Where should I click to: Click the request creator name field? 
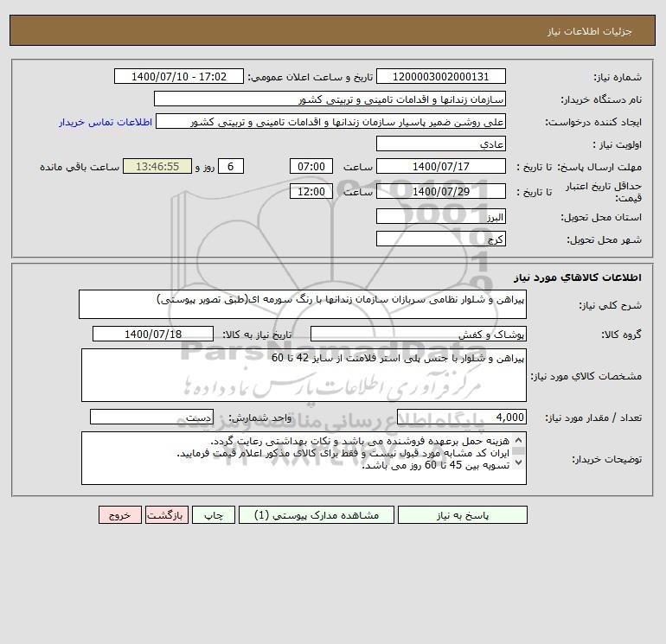[330, 121]
